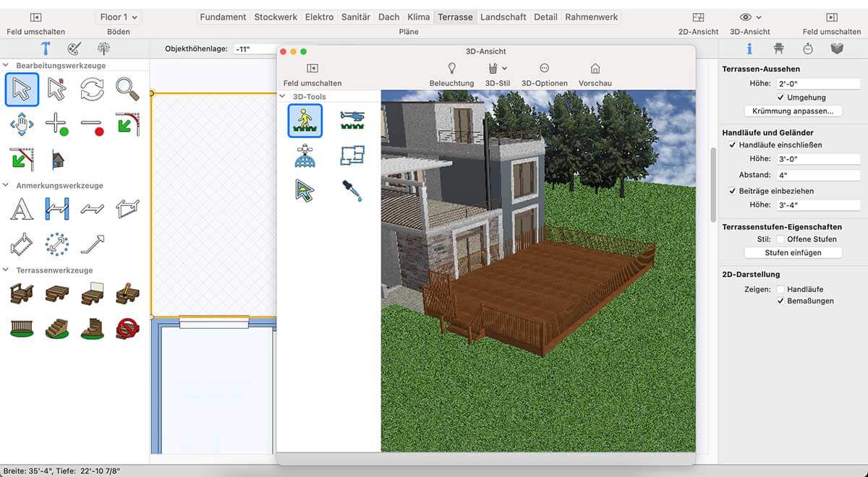The height and width of the screenshot is (477, 868).
Task: Pick the eyedropper tool in 3D-Tools
Action: coord(352,191)
